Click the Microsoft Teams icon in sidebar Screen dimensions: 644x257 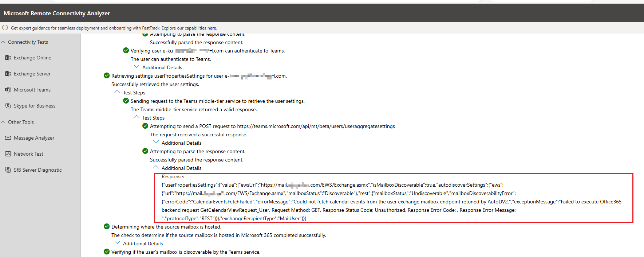[x=8, y=90]
